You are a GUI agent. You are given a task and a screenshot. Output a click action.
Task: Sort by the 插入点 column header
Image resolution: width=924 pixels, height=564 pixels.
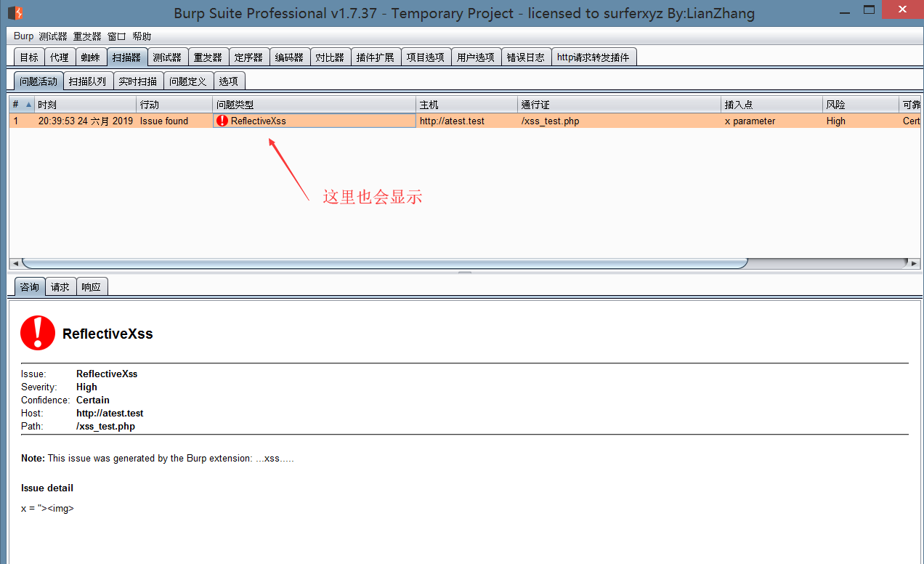tap(772, 105)
